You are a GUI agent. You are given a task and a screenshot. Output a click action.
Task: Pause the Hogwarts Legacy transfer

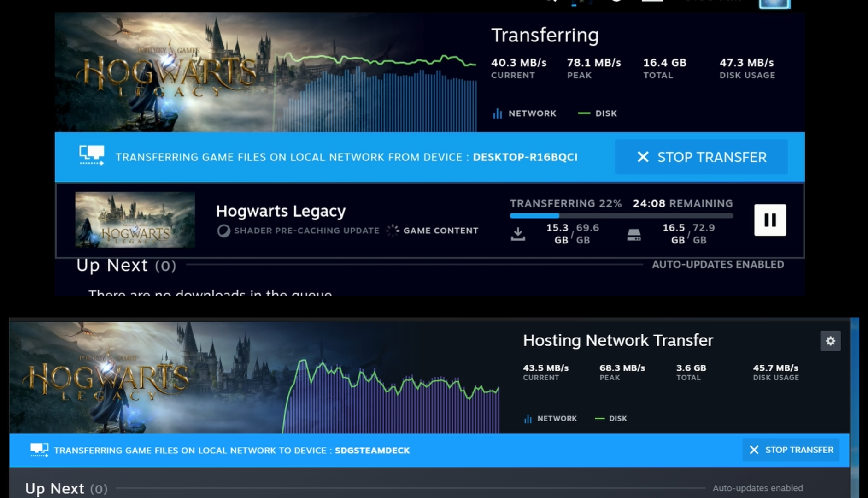click(x=769, y=220)
